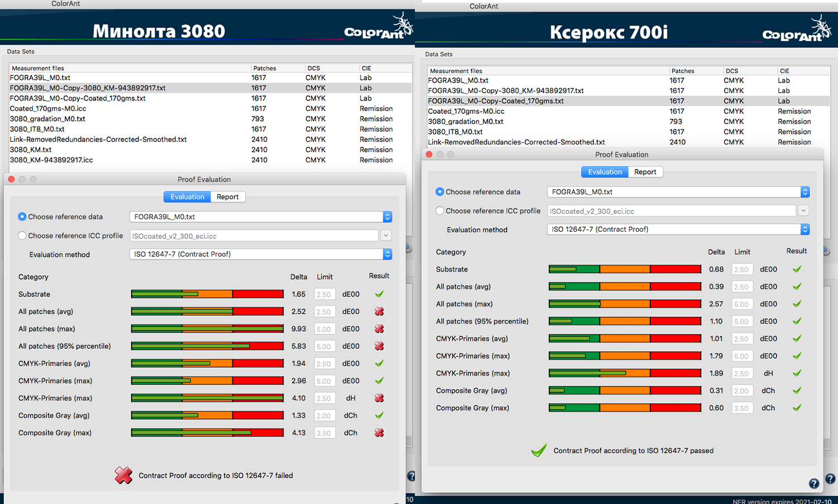Click large red failed cross icon in Minolta window
Viewport: 838px width, 504px height.
point(123,475)
